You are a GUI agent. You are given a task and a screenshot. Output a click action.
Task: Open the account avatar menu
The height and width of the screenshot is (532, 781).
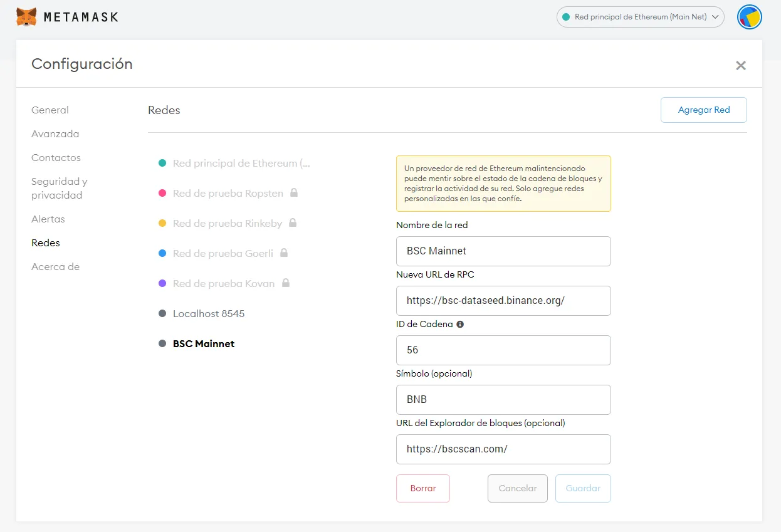click(x=750, y=17)
